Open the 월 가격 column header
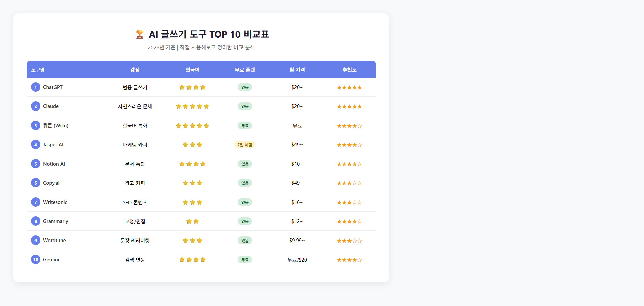This screenshot has height=306, width=644. coord(297,70)
